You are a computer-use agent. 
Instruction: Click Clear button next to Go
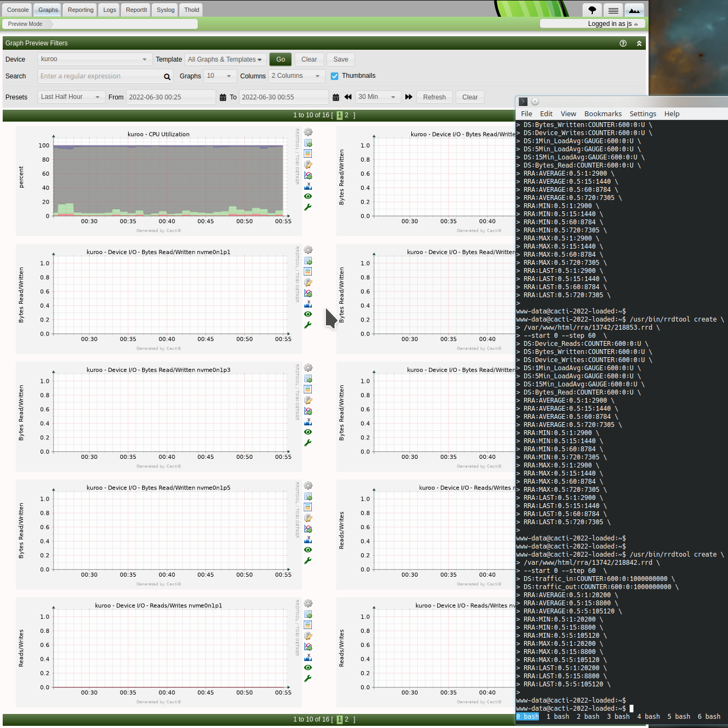coord(309,59)
